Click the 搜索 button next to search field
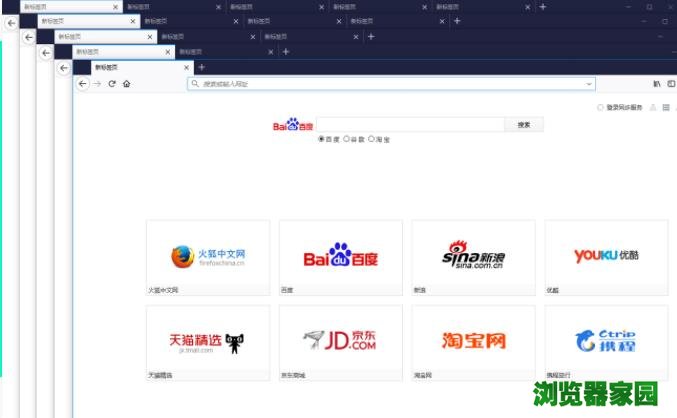Viewport: 677px width, 418px height. (x=524, y=125)
